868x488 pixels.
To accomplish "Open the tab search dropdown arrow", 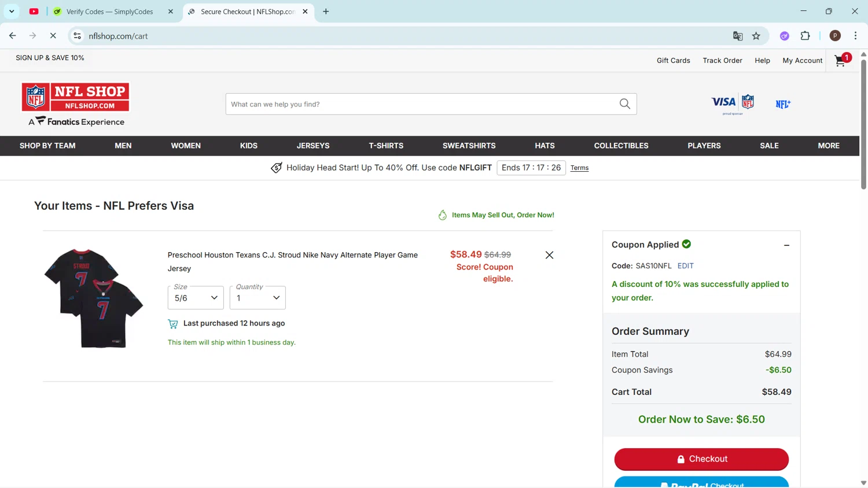I will tap(12, 12).
